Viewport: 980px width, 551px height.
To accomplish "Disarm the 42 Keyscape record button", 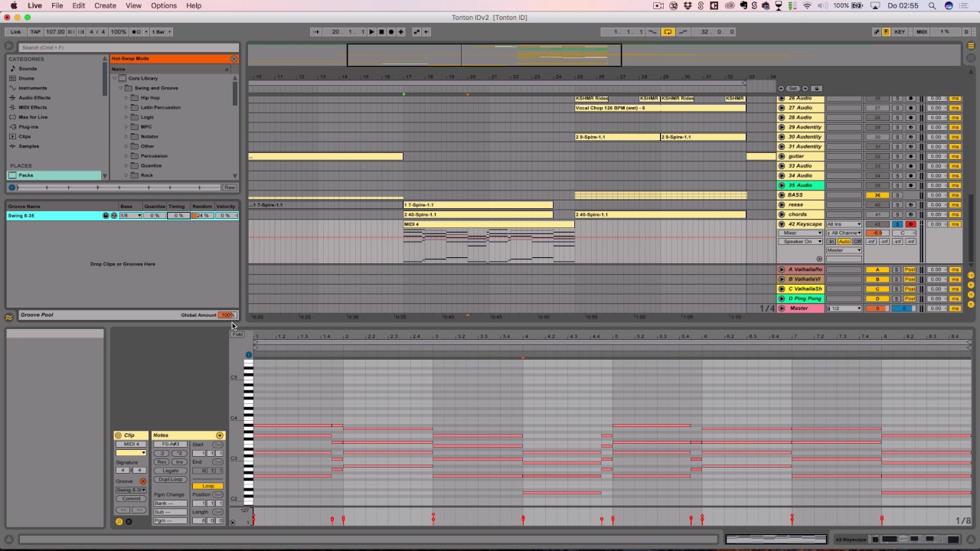I will (910, 224).
